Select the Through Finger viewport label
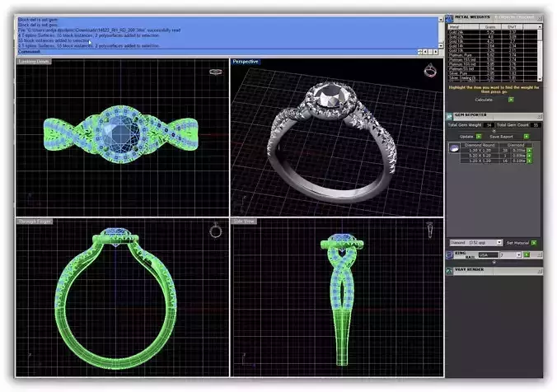The height and width of the screenshot is (392, 557). (x=35, y=222)
